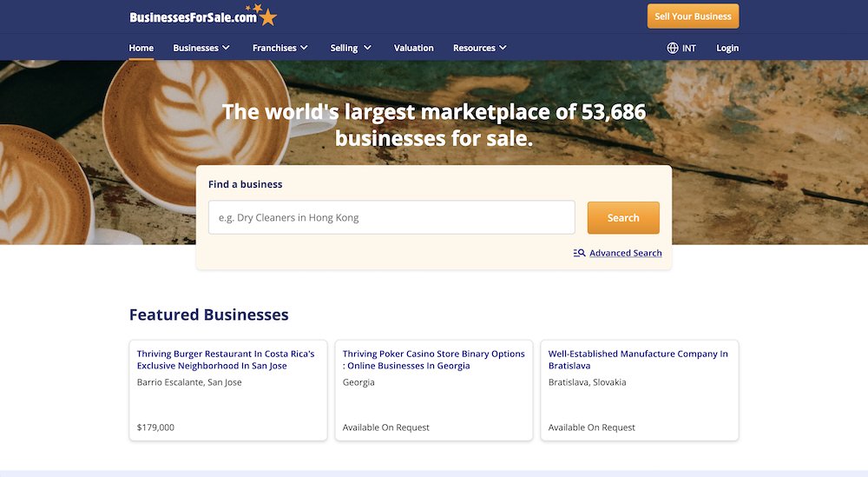Expand the Resources dropdown chevron
This screenshot has width=868, height=477.
[x=503, y=48]
